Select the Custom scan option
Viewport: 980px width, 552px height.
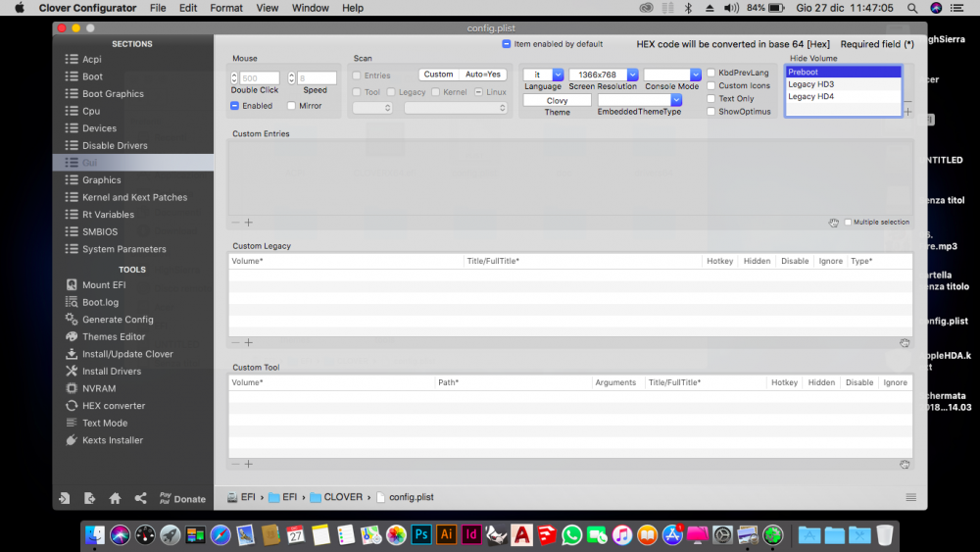[x=438, y=75]
